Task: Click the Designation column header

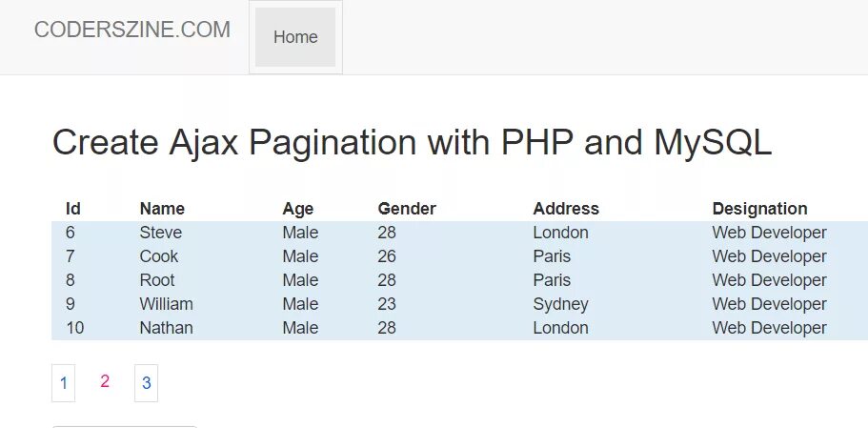Action: (759, 209)
